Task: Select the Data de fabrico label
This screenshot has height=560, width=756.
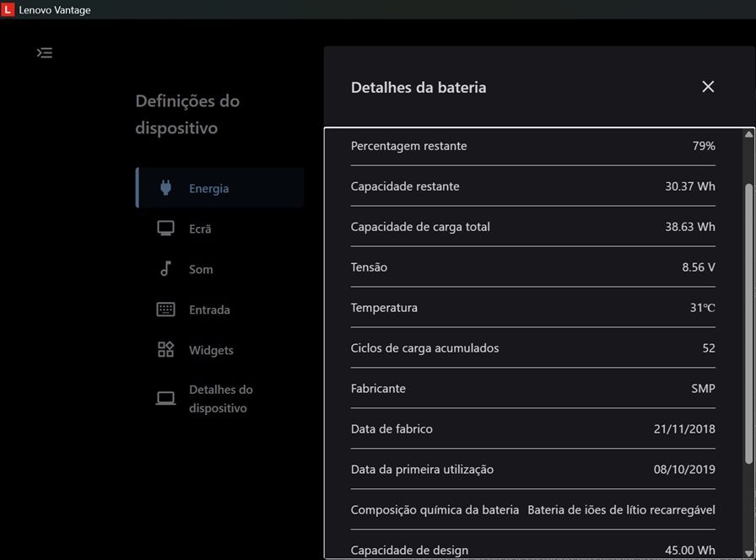Action: tap(391, 429)
